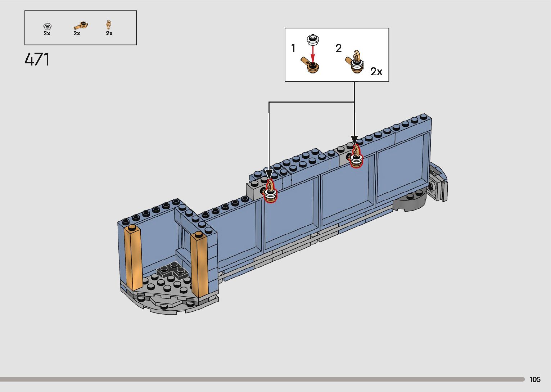Click the tan flame-shaped piece in parts list
Viewport: 551px width, 392px height.
click(x=109, y=25)
